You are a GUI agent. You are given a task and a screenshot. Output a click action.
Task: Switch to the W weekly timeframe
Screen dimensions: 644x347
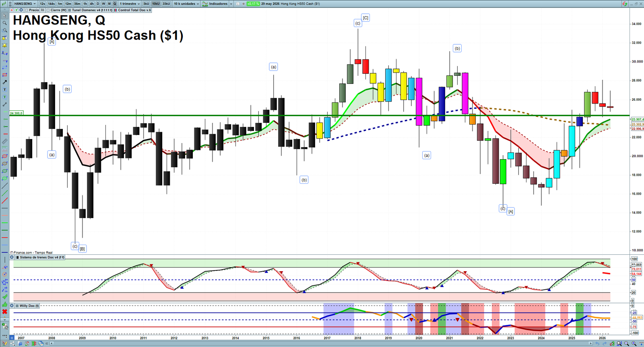[103, 4]
